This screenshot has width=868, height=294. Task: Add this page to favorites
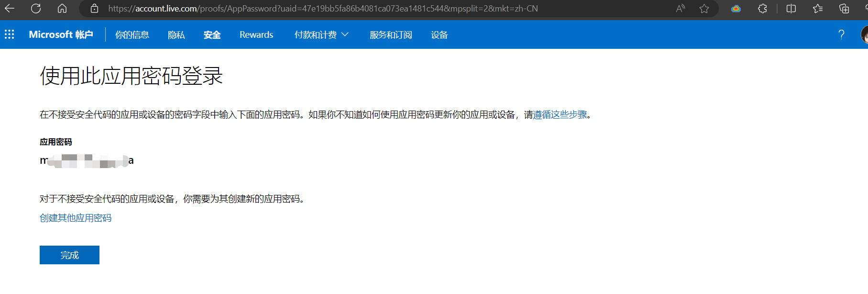pos(704,9)
